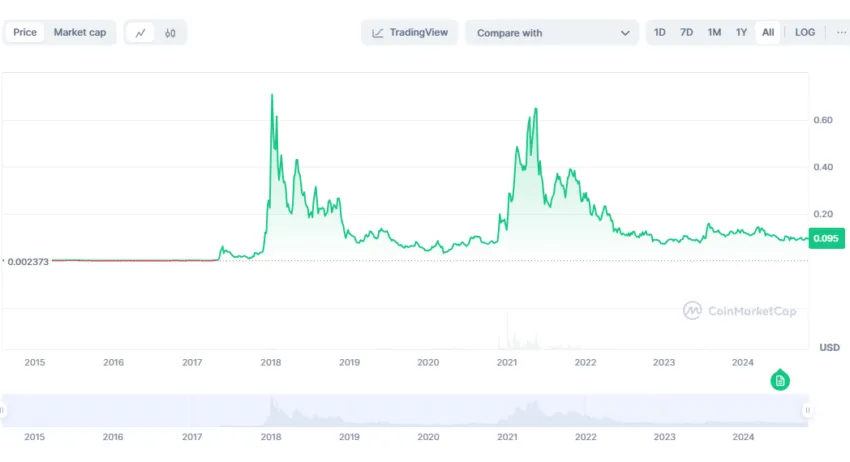
Task: Click the 0.40 price axis label
Action: pyautogui.click(x=823, y=167)
